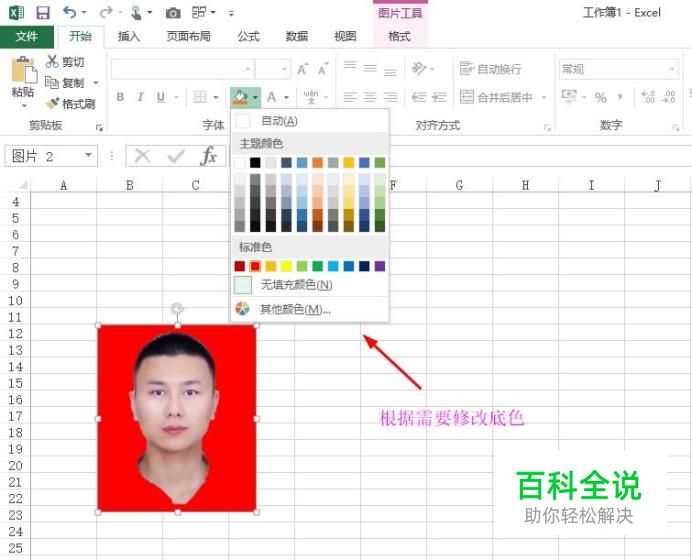
Task: Click the font color A icon
Action: click(271, 97)
